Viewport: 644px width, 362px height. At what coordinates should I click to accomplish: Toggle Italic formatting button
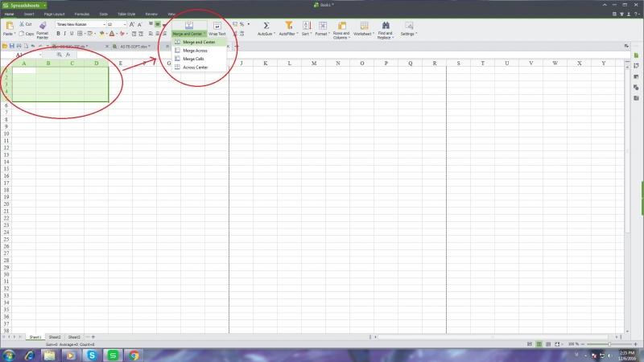pyautogui.click(x=65, y=34)
